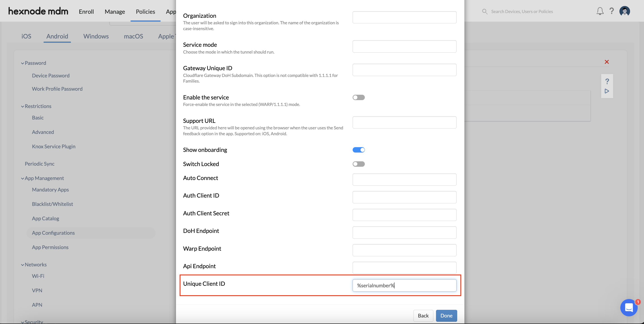Toggle the Switch Locked option

(359, 164)
